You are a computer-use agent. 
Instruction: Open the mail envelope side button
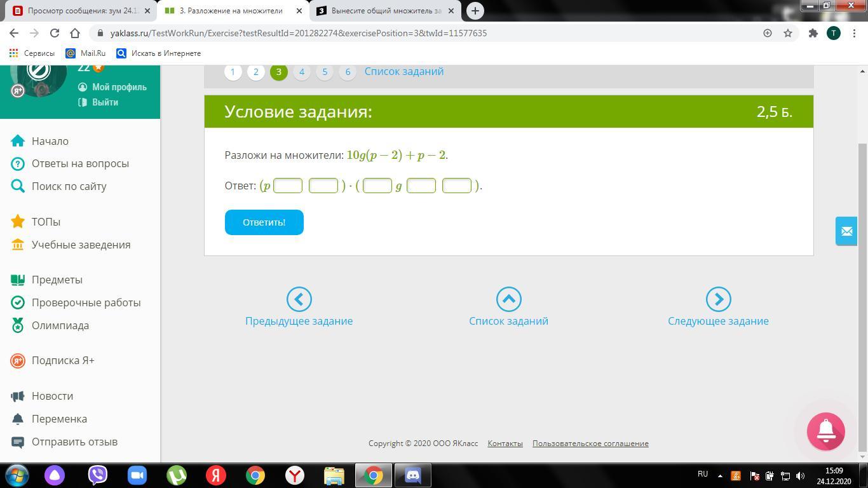click(846, 231)
